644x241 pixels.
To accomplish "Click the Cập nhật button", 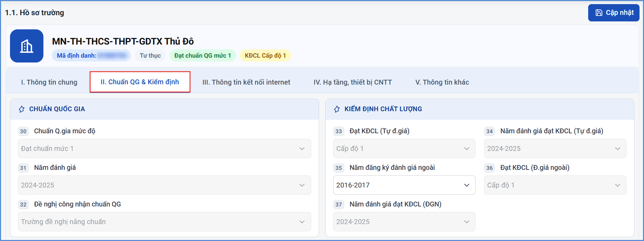I will (x=614, y=13).
